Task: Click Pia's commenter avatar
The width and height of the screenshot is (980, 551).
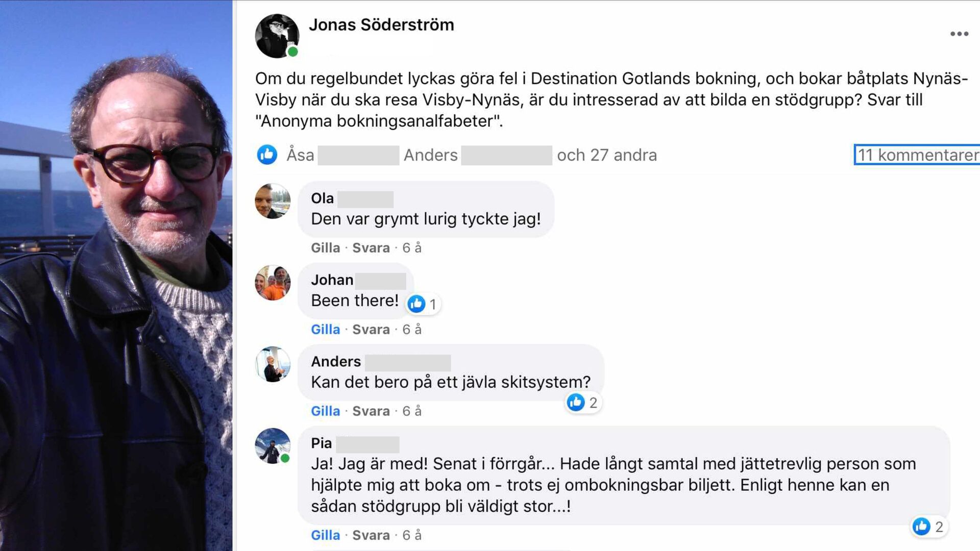Action: click(x=273, y=445)
